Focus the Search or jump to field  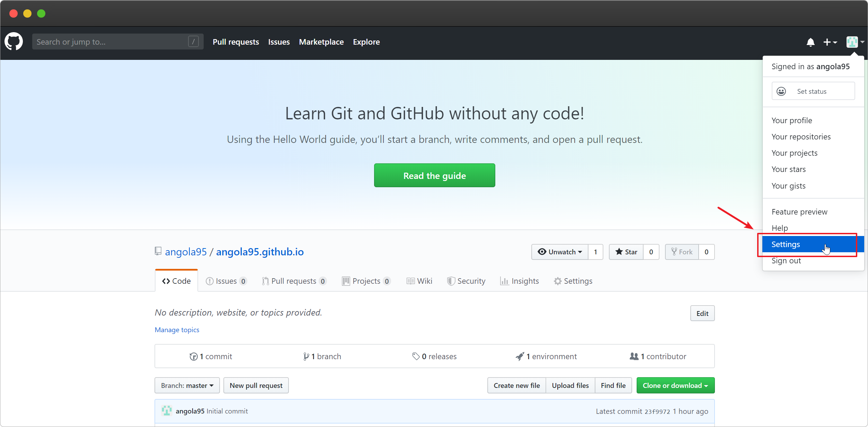pyautogui.click(x=117, y=42)
